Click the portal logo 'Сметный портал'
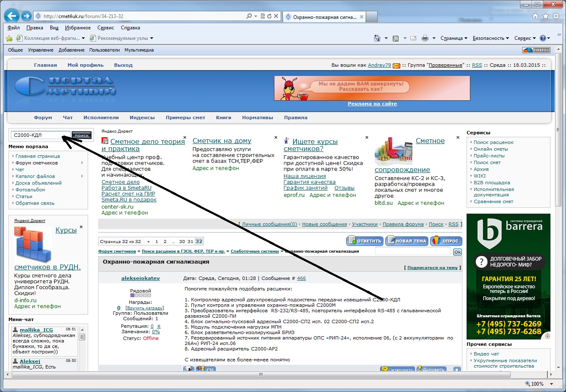The height and width of the screenshot is (392, 566). coord(65,86)
